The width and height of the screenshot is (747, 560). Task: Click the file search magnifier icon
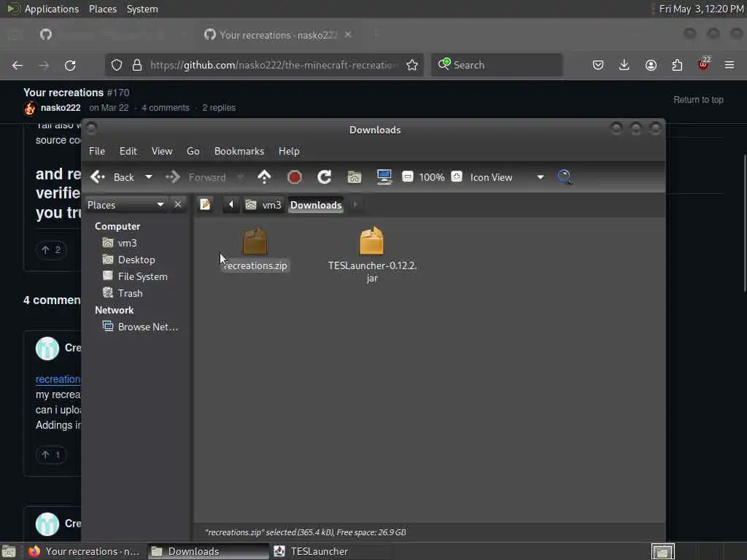(565, 177)
